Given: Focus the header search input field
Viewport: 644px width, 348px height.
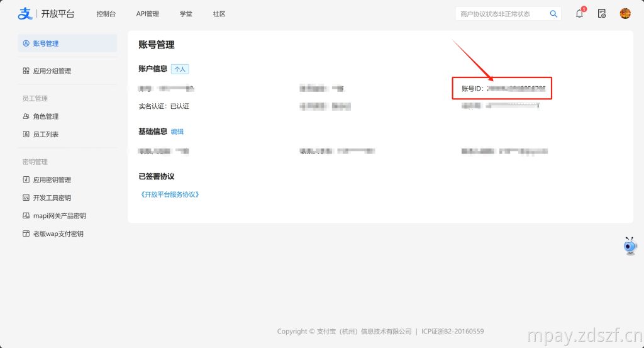Looking at the screenshot, I should [x=500, y=14].
